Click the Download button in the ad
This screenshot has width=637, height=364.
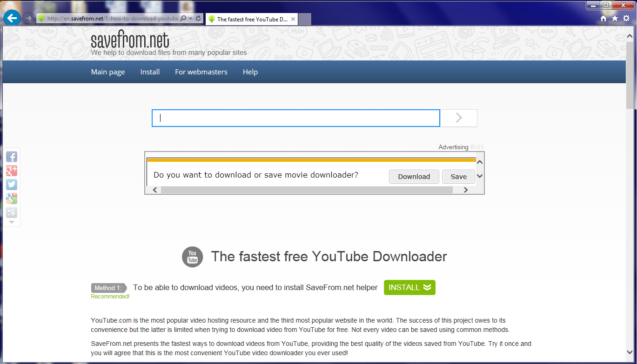click(x=414, y=177)
